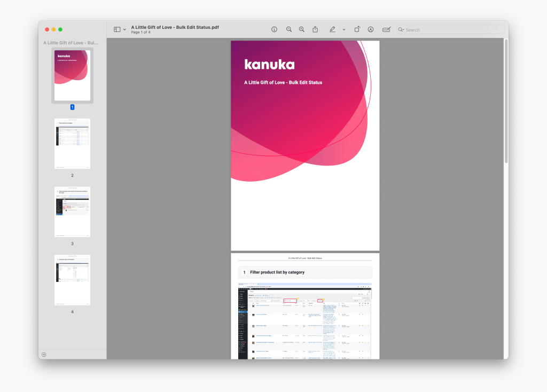
Task: Select page 4 thumbnail
Action: point(72,280)
